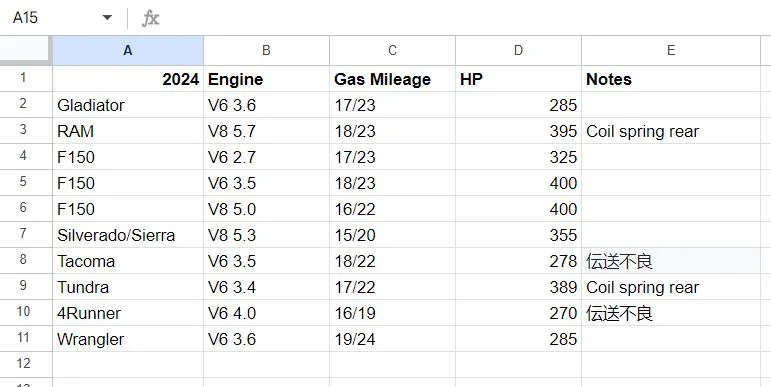The height and width of the screenshot is (387, 771).
Task: Click the RAM cell
Action: (x=128, y=131)
